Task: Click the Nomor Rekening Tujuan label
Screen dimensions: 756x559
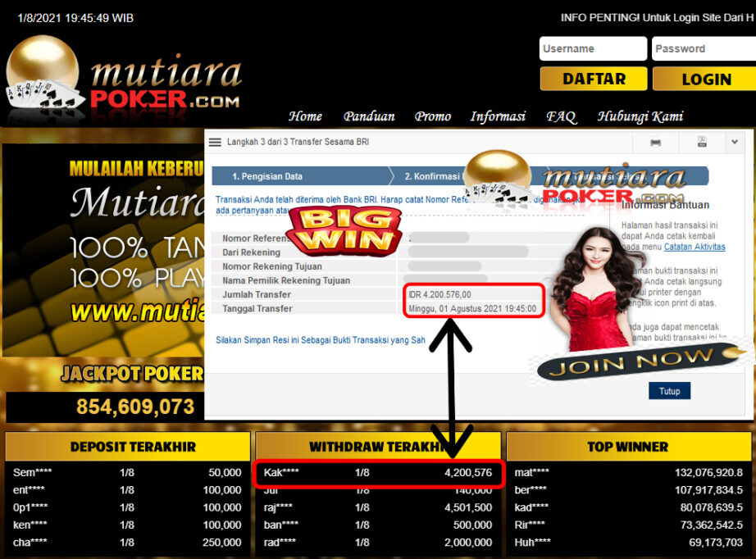Action: [x=272, y=266]
